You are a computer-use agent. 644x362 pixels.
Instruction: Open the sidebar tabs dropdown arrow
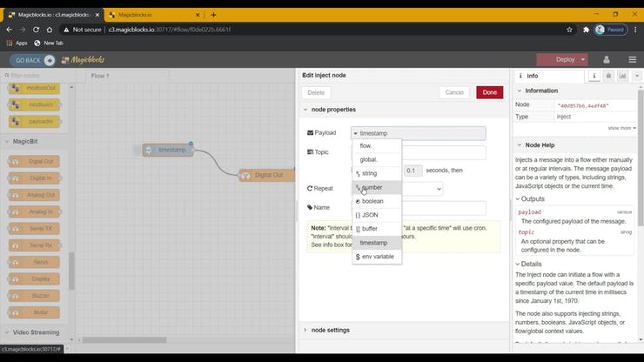click(x=637, y=76)
